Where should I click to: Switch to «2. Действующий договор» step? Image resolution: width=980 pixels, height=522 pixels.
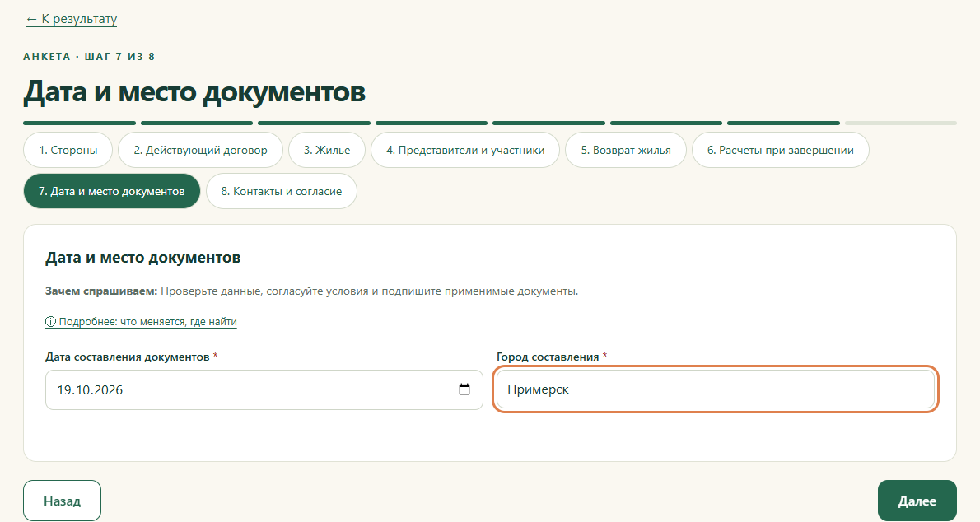tap(201, 150)
